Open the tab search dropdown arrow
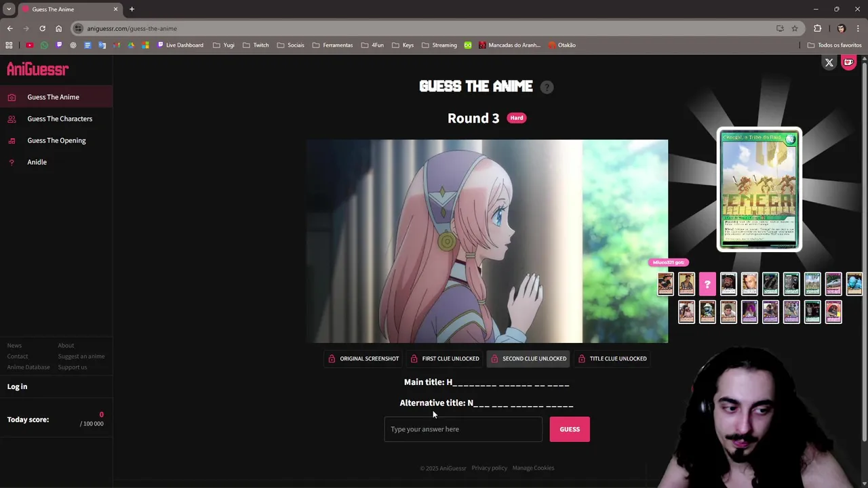Image resolution: width=868 pixels, height=488 pixels. pos(9,9)
